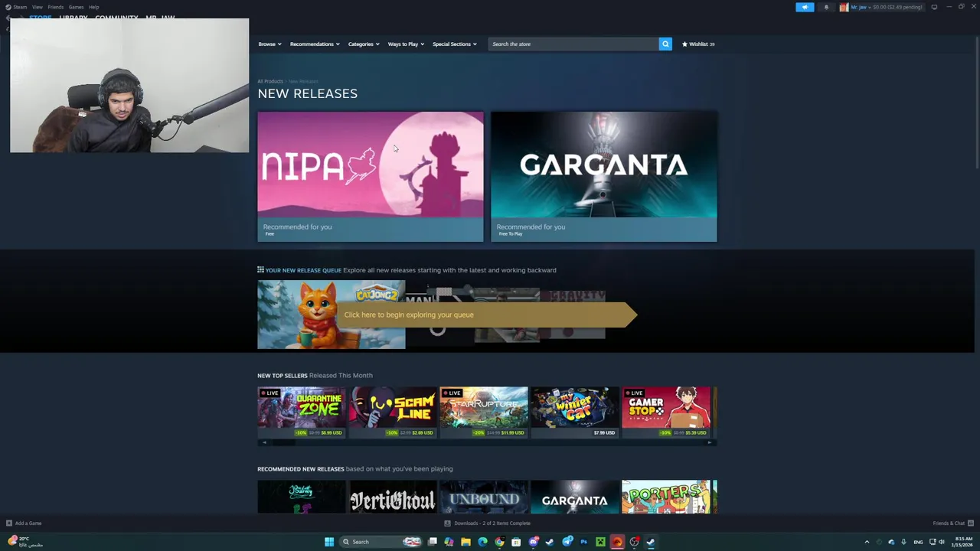980x551 pixels.
Task: Click the volume icon in system tray
Action: (x=941, y=542)
